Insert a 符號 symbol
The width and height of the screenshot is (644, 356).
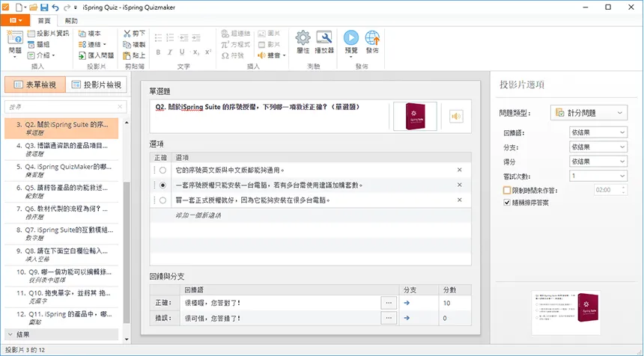click(232, 55)
